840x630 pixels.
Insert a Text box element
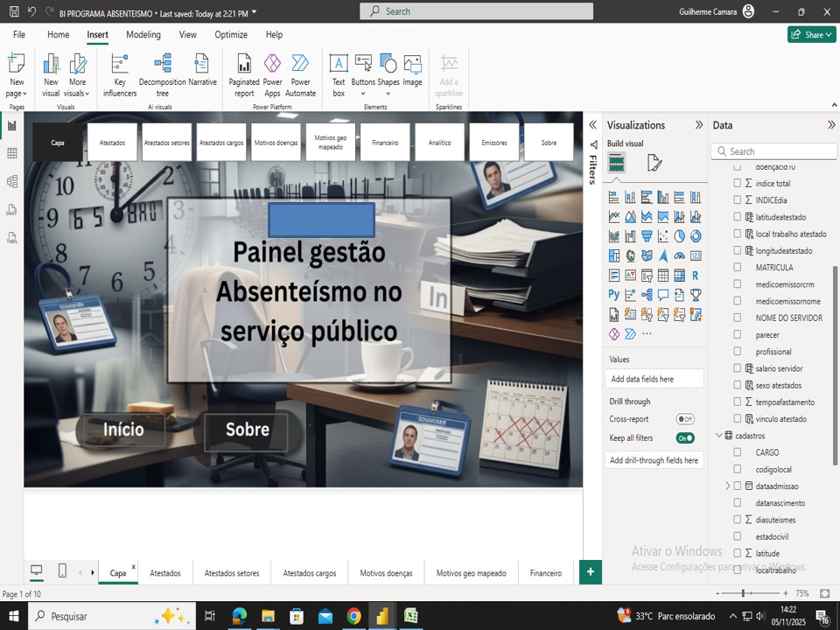tap(339, 74)
